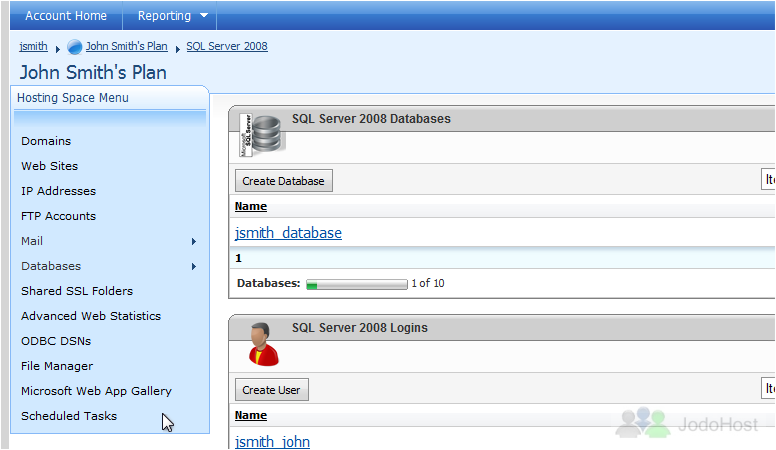Sort databases by Name column header
776x450 pixels.
250,206
